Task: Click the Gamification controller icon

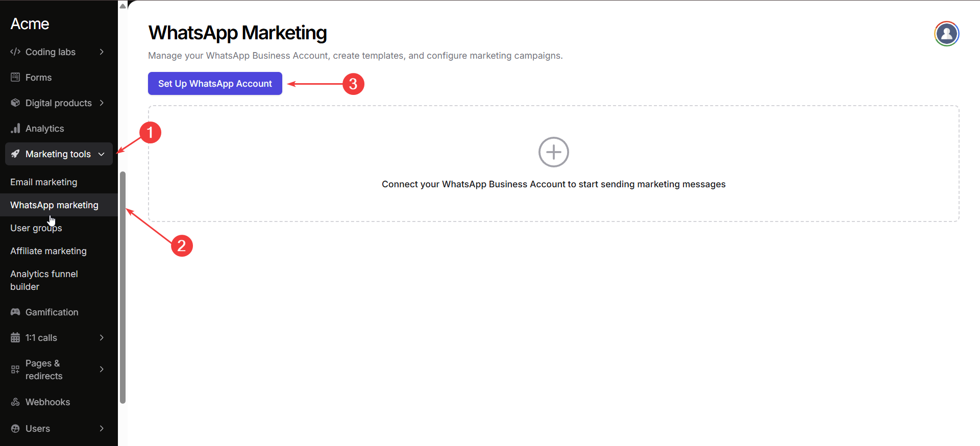Action: [x=15, y=312]
